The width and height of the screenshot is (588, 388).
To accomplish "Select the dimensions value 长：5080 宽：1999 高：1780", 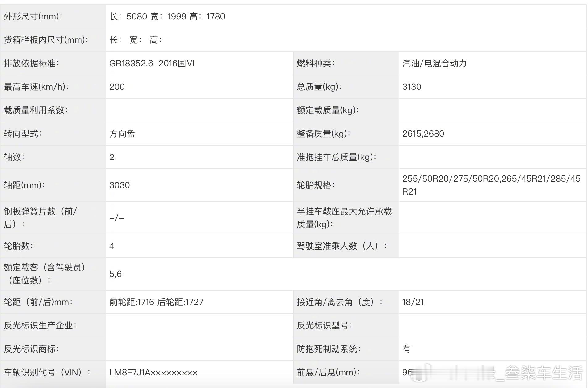I will (167, 16).
